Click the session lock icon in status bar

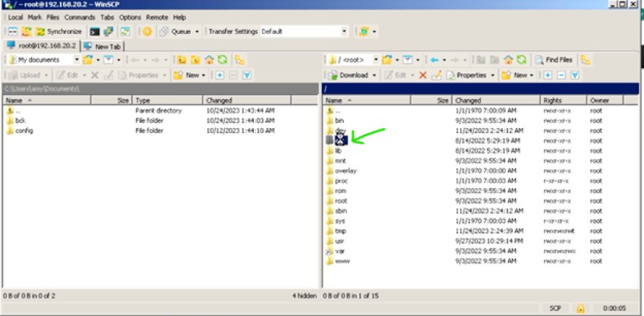tap(580, 308)
